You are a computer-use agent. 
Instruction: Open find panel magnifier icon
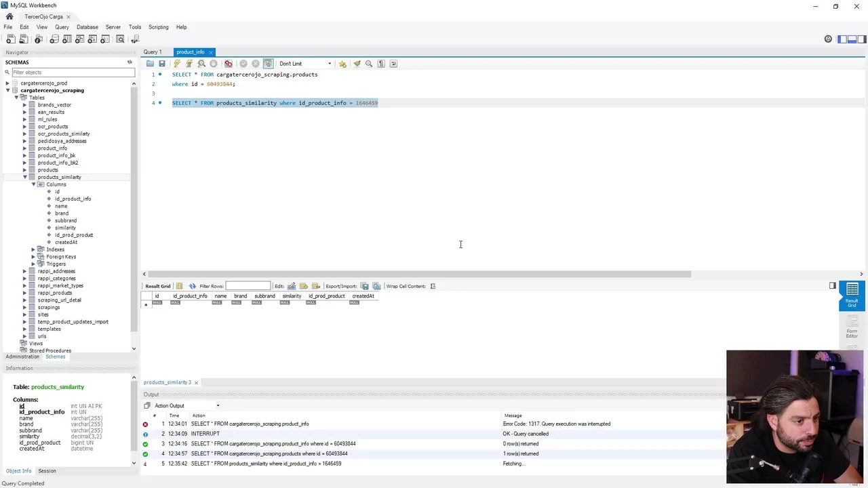pos(369,64)
